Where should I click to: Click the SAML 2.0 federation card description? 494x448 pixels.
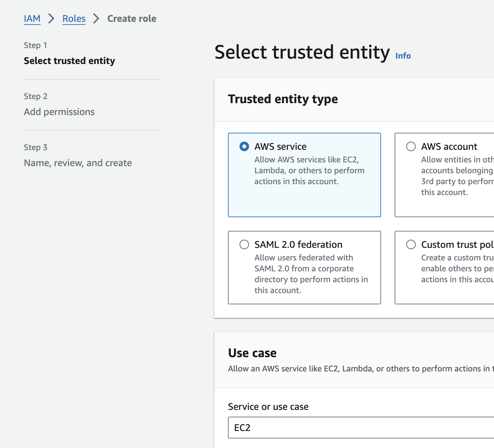coord(311,274)
